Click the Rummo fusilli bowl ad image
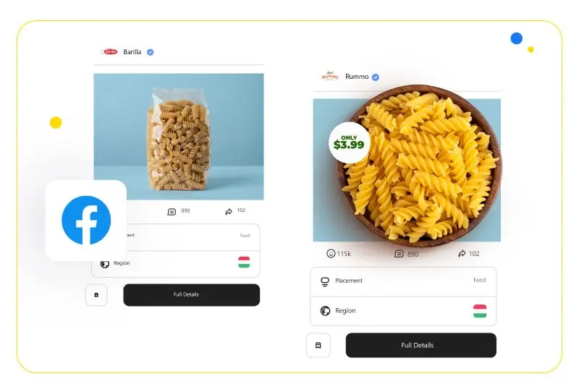The height and width of the screenshot is (392, 579). click(407, 170)
